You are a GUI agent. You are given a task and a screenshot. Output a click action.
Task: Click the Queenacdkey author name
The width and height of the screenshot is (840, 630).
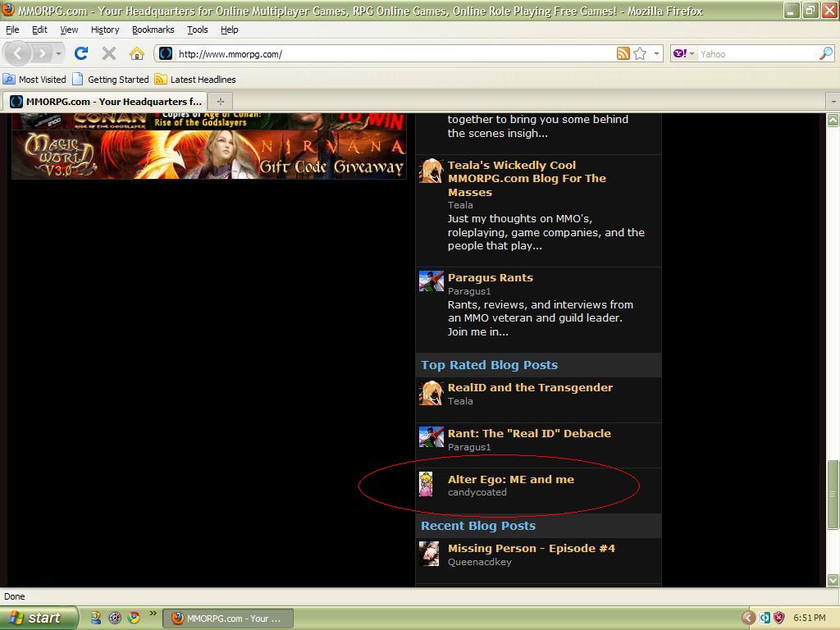point(479,562)
